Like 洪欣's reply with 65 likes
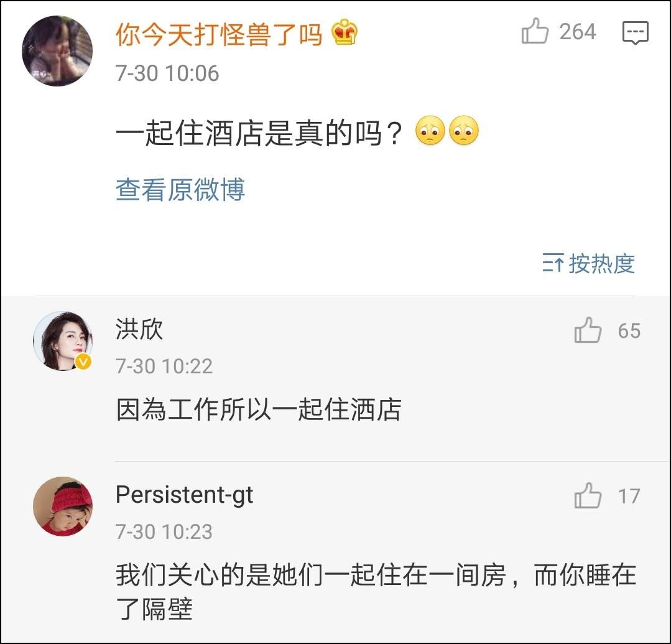This screenshot has height=644, width=671. point(588,331)
